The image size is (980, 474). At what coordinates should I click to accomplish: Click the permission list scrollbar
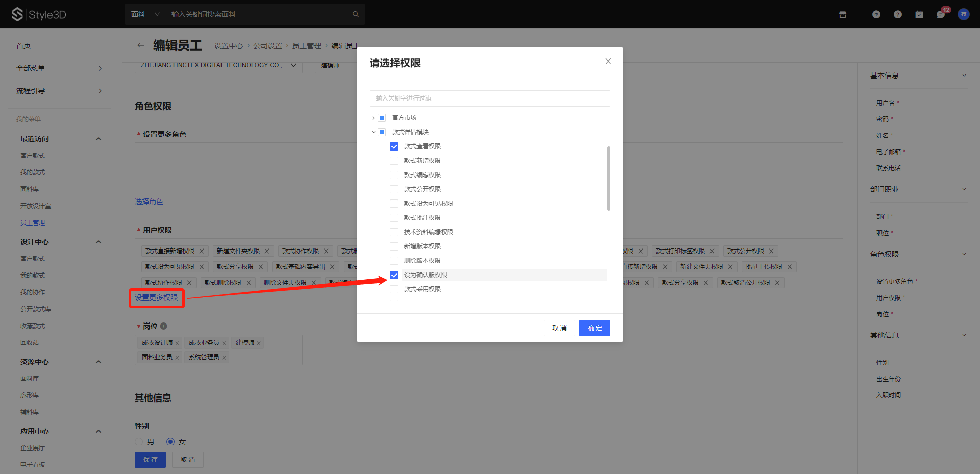(x=609, y=179)
